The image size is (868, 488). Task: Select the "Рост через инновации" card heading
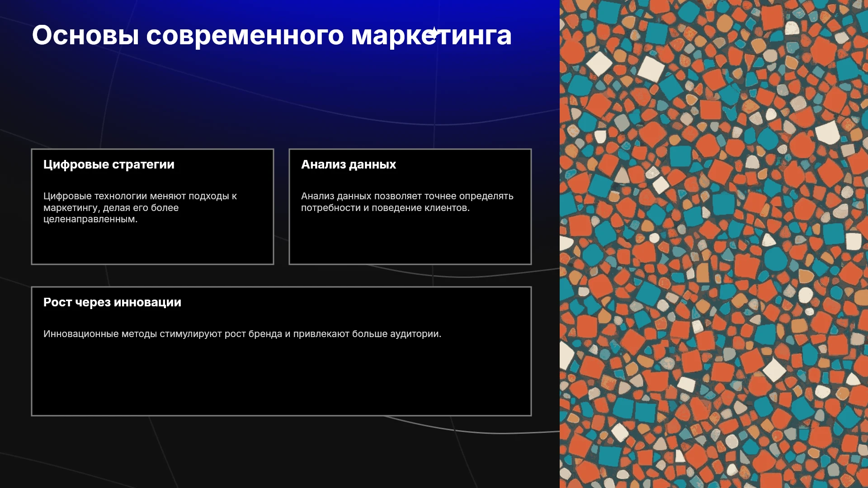112,302
